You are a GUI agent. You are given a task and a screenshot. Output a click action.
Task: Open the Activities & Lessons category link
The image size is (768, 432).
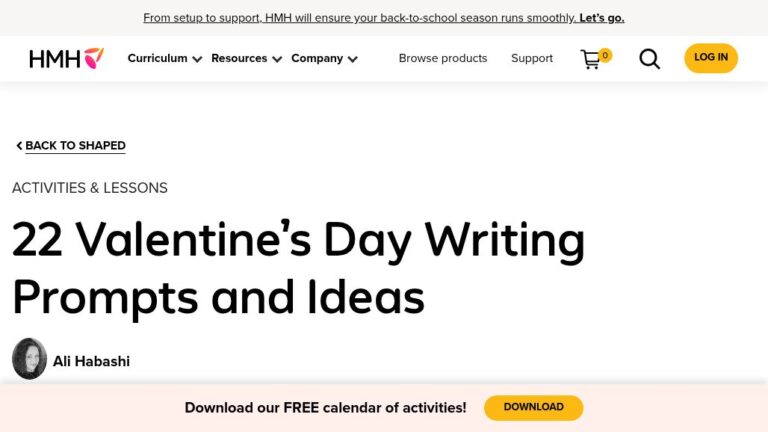tap(90, 188)
